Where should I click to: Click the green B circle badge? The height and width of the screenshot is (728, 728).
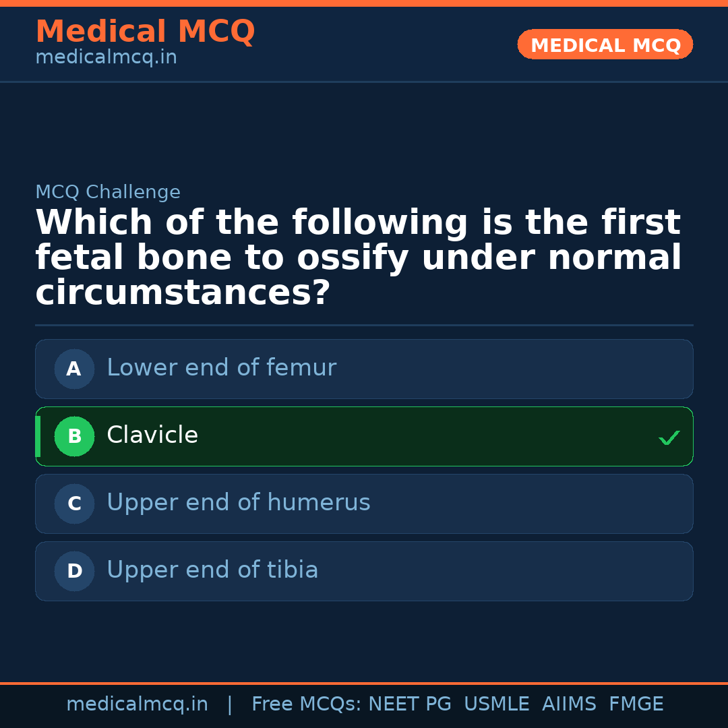pos(74,436)
